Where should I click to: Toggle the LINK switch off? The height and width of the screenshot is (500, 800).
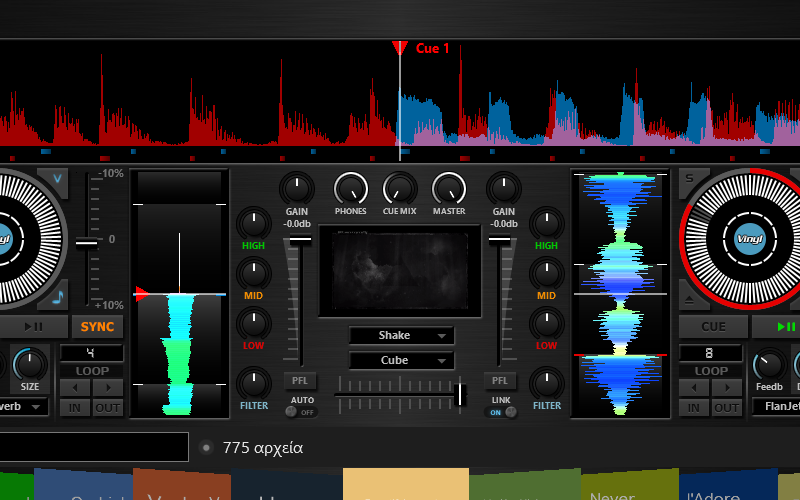(502, 412)
